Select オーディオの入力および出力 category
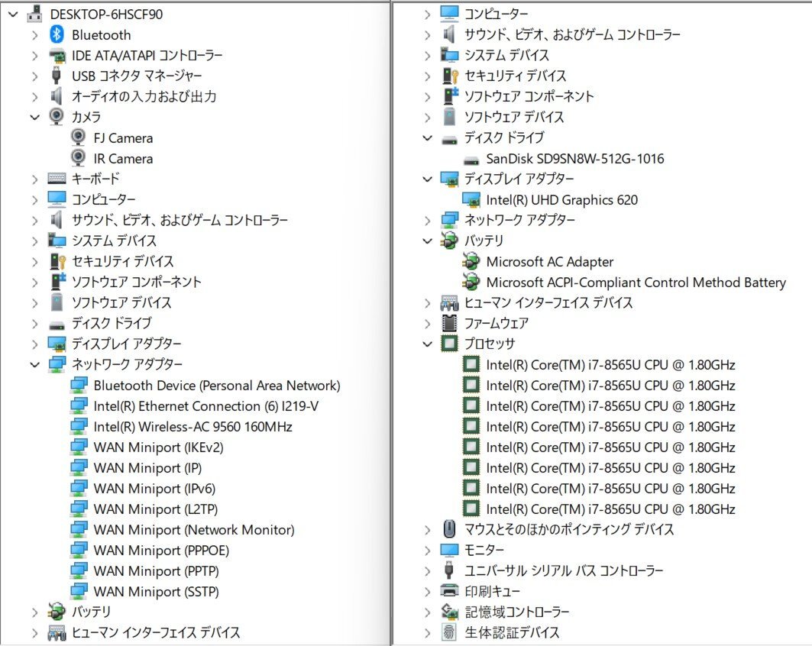This screenshot has width=812, height=646. tap(144, 96)
